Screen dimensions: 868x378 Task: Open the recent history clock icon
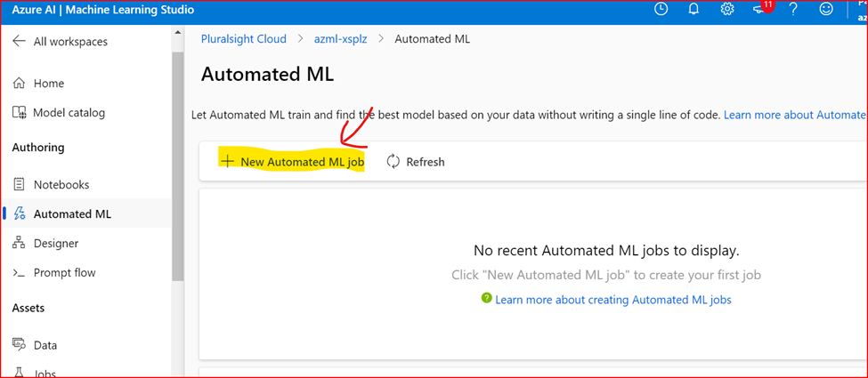click(661, 9)
